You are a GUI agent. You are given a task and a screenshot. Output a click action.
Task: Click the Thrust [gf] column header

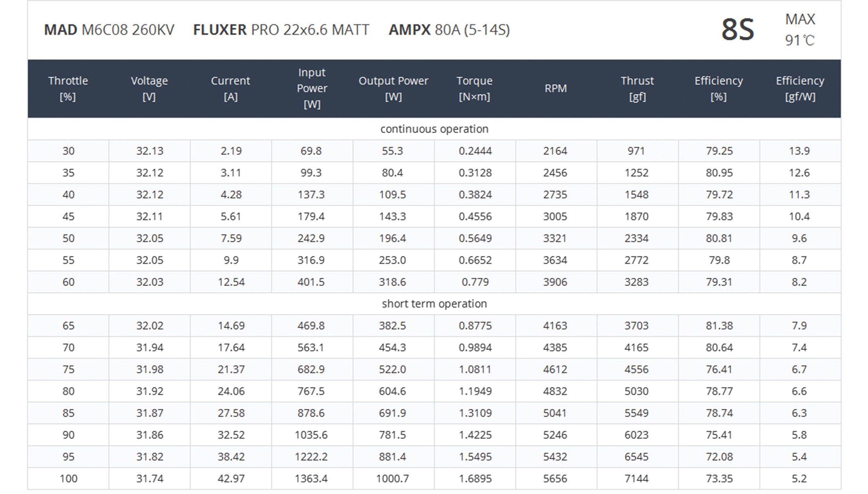[x=637, y=88]
